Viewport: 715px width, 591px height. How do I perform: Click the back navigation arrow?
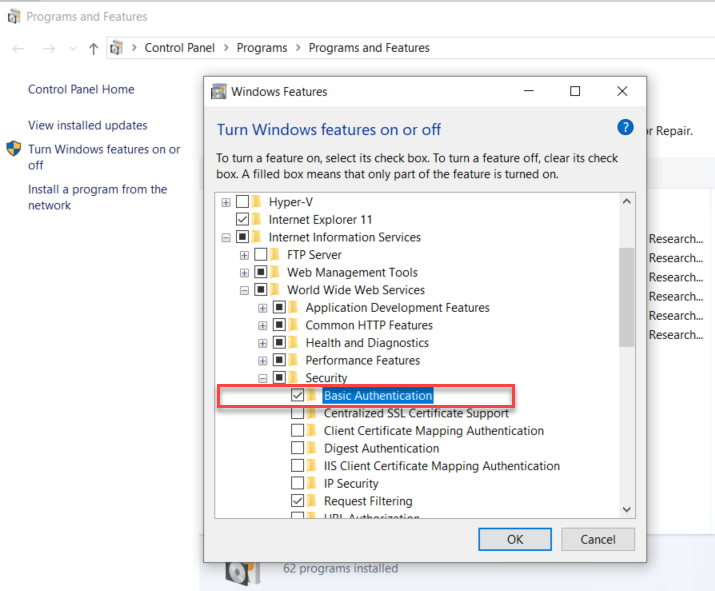pyautogui.click(x=18, y=48)
